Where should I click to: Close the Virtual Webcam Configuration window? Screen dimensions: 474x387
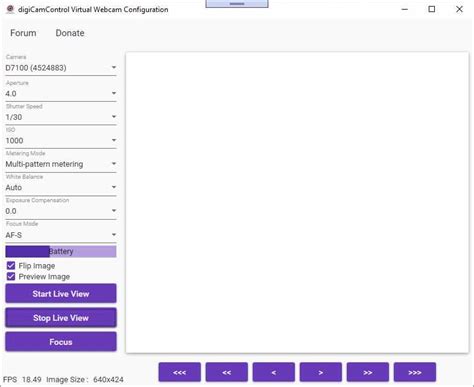point(459,9)
